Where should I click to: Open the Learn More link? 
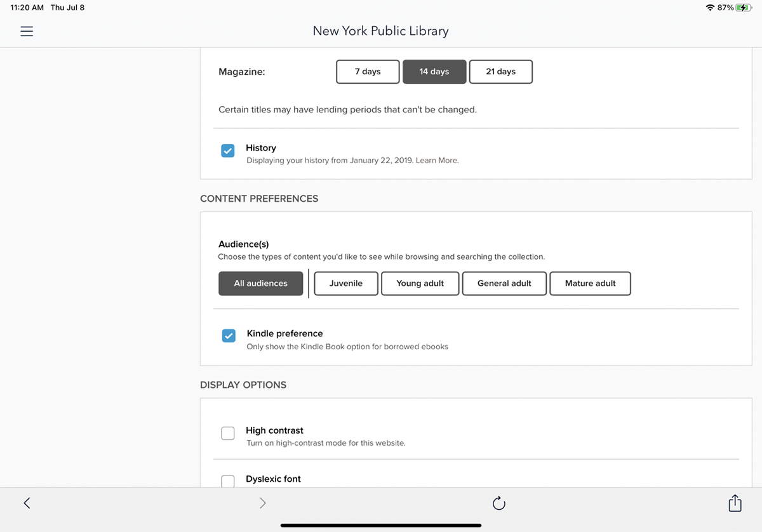click(x=437, y=161)
